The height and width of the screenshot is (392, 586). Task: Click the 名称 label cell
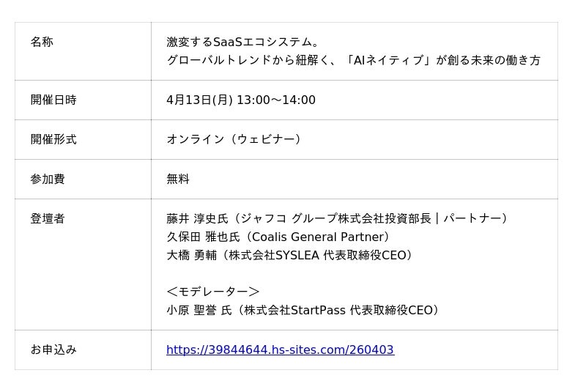click(x=42, y=42)
